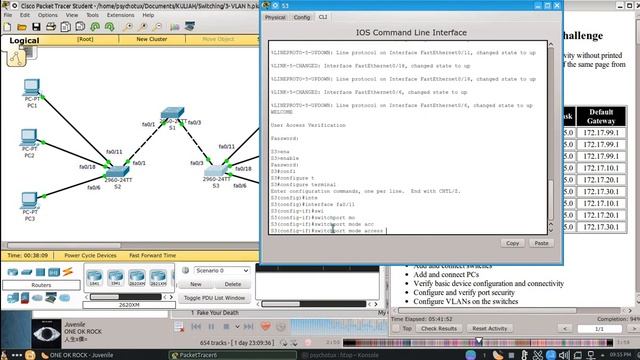The width and height of the screenshot is (640, 360).
Task: Select the Multiuser Connection icon
Action: pos(64,298)
